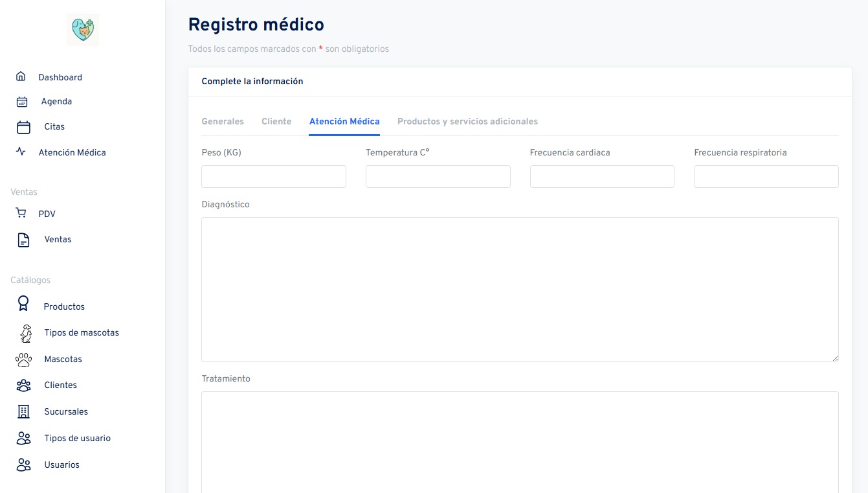The height and width of the screenshot is (493, 868).
Task: Open PDV using the cart icon
Action: tap(21, 213)
